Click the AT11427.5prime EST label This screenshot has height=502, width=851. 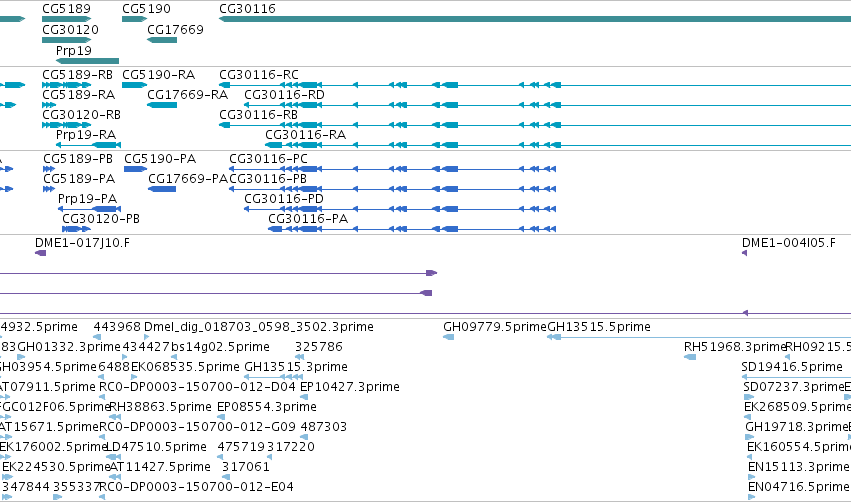coord(160,467)
